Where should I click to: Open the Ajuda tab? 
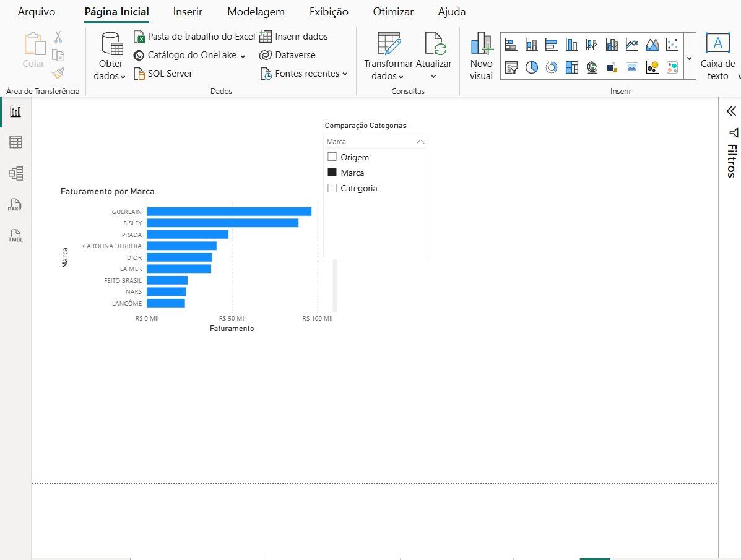(x=452, y=12)
